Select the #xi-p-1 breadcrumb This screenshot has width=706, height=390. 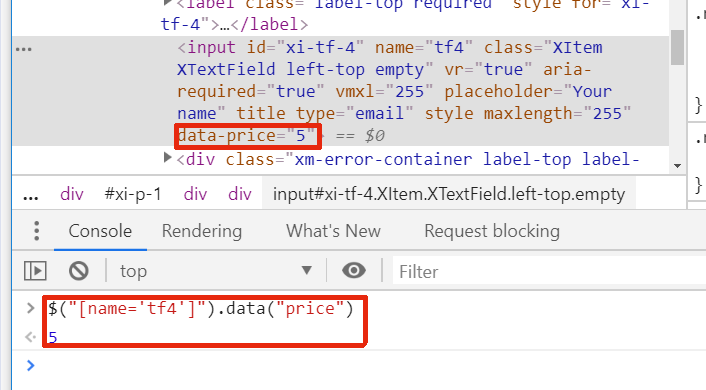tap(133, 194)
